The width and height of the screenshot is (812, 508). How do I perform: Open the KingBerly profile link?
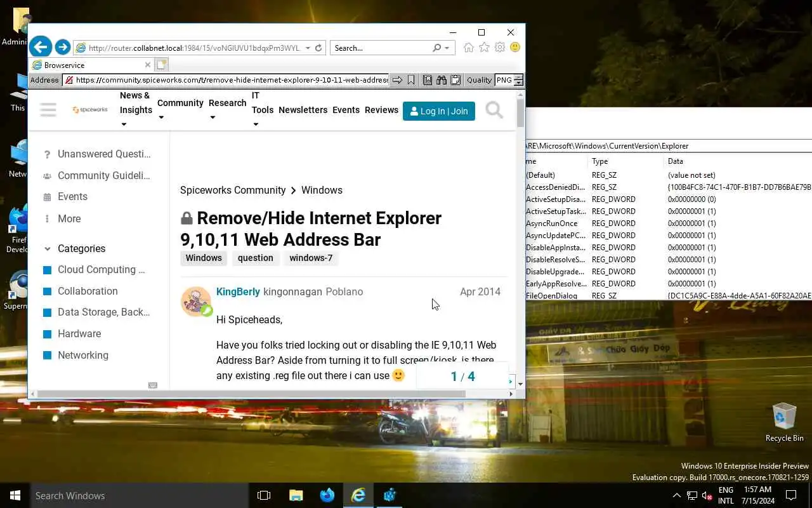[x=238, y=291]
